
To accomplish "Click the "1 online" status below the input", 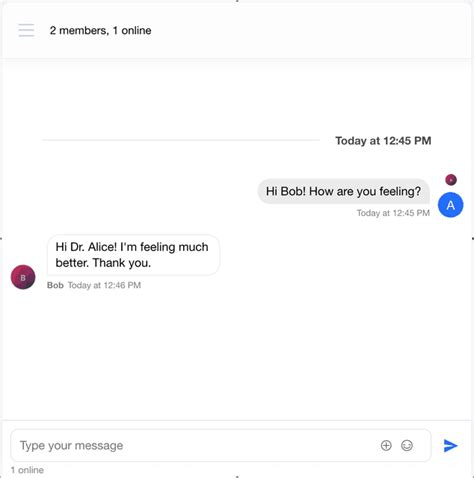I will pyautogui.click(x=27, y=470).
